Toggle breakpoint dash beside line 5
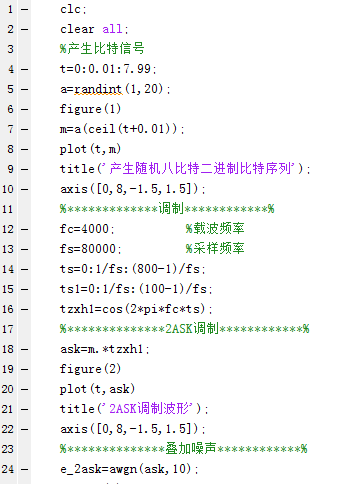The height and width of the screenshot is (484, 364). pyautogui.click(x=24, y=89)
